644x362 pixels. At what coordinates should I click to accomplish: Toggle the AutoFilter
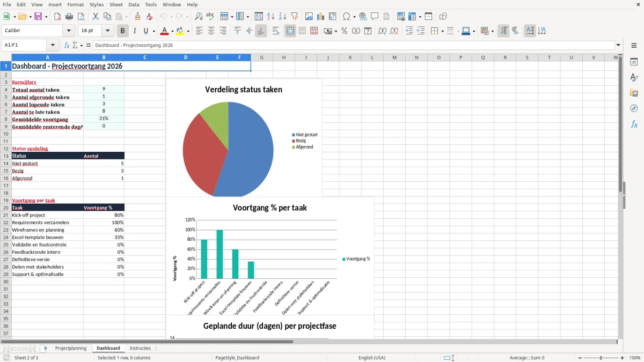295,17
